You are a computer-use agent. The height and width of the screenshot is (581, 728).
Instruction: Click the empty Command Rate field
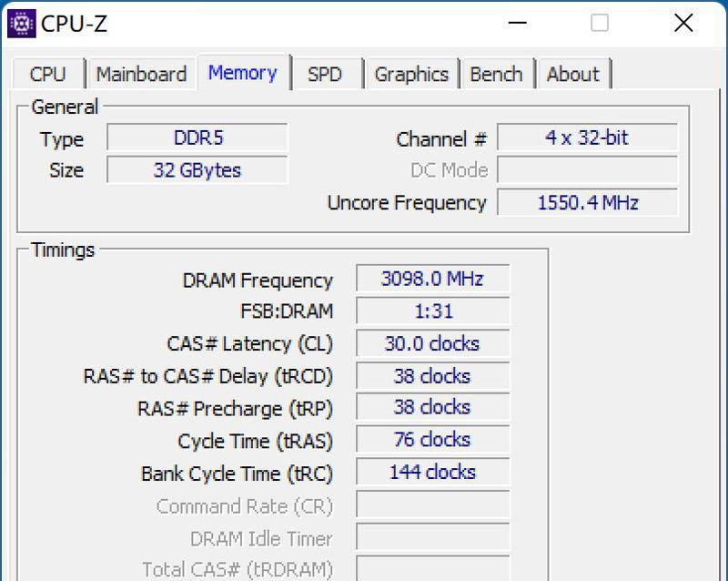(433, 505)
